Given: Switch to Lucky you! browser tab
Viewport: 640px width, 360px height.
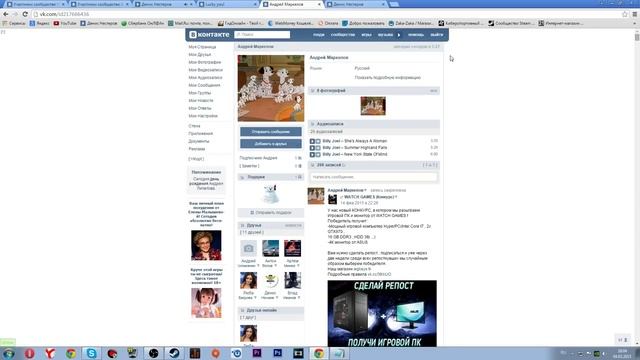Looking at the screenshot, I should click(227, 4).
